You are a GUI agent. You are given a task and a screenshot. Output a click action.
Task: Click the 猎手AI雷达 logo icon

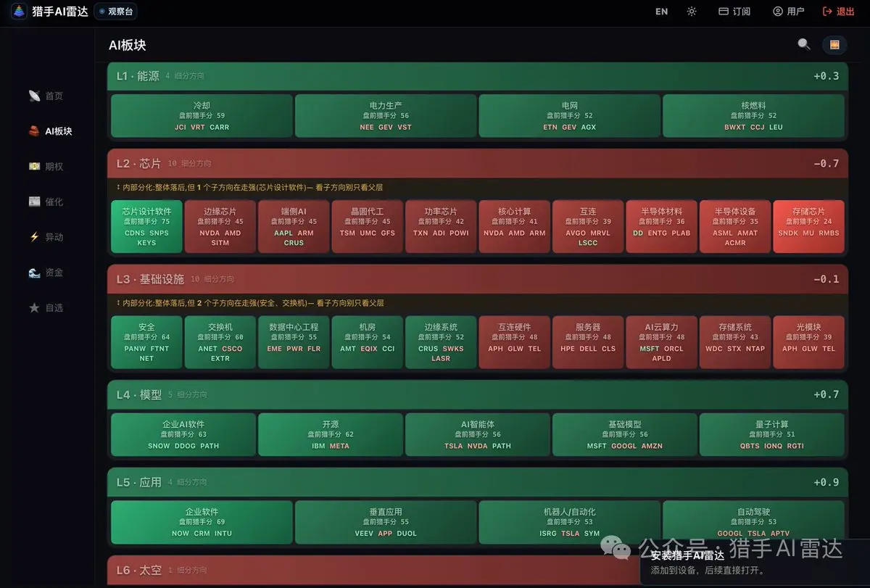pyautogui.click(x=19, y=12)
